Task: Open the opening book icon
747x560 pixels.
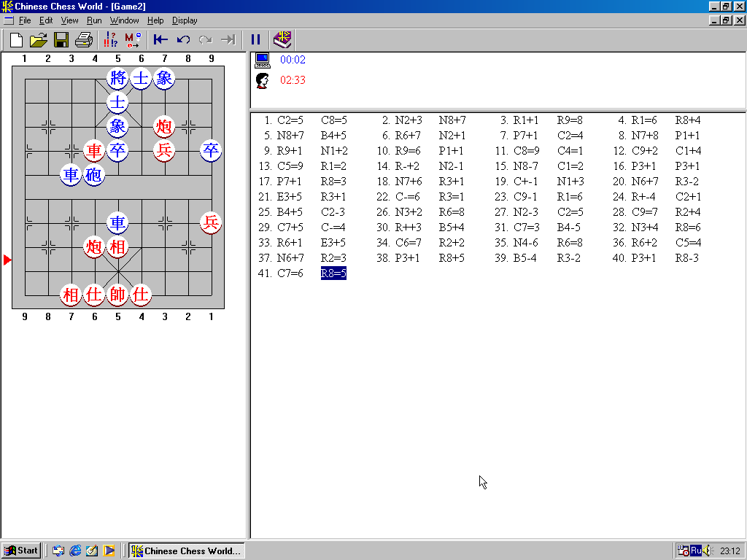Action: coord(282,39)
